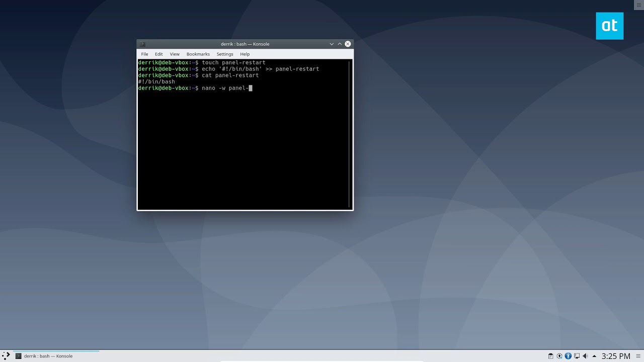This screenshot has width=644, height=362.
Task: Click the 'touch panel-restart' command line
Action: (202, 62)
